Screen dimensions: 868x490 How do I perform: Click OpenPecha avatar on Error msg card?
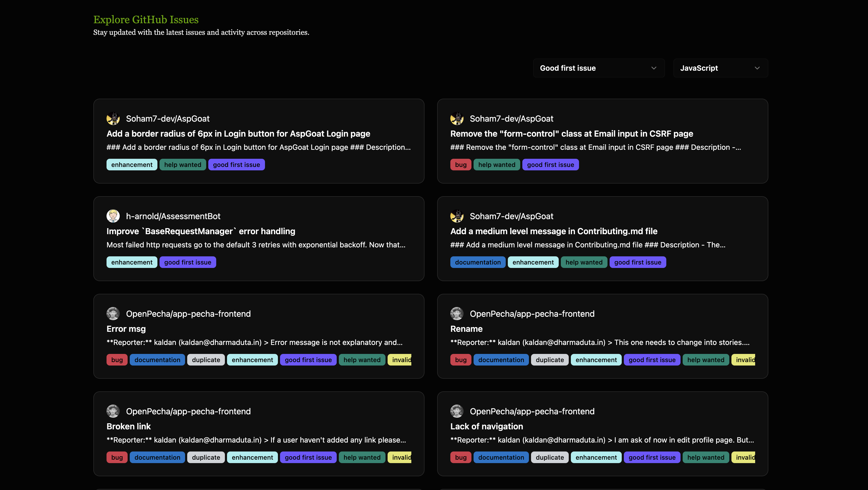pos(113,314)
